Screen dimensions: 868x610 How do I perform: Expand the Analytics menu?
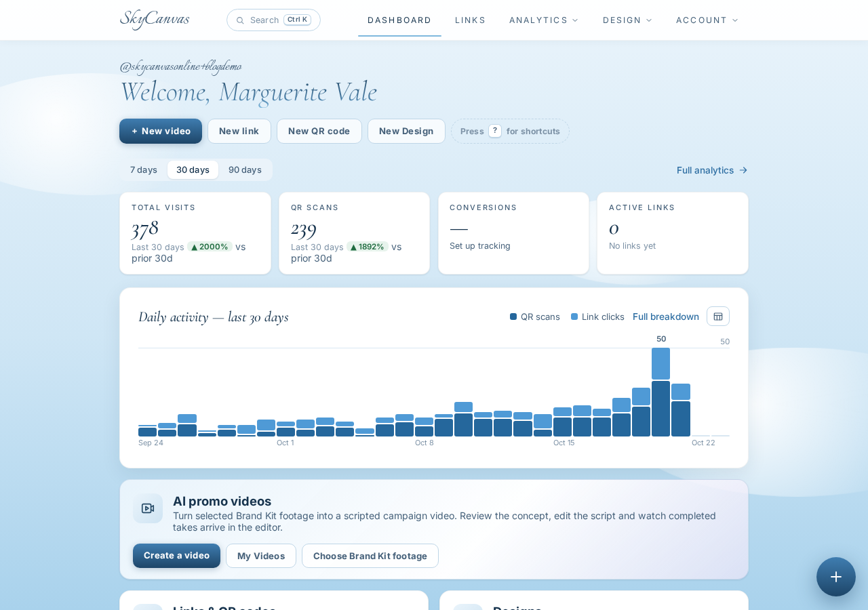click(544, 20)
